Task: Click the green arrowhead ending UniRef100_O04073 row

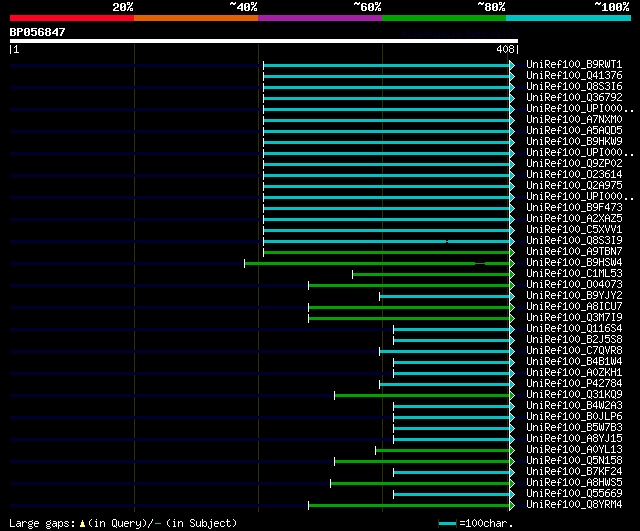Action: pyautogui.click(x=512, y=286)
